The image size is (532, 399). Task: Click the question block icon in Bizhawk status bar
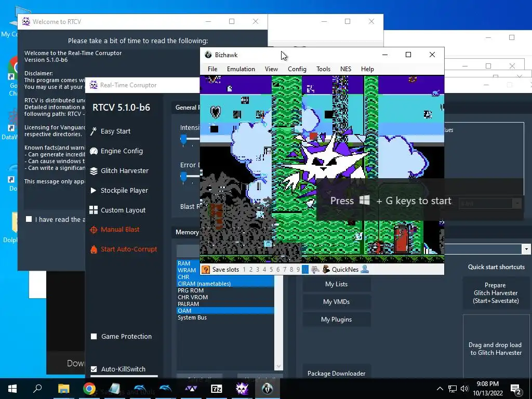point(205,270)
